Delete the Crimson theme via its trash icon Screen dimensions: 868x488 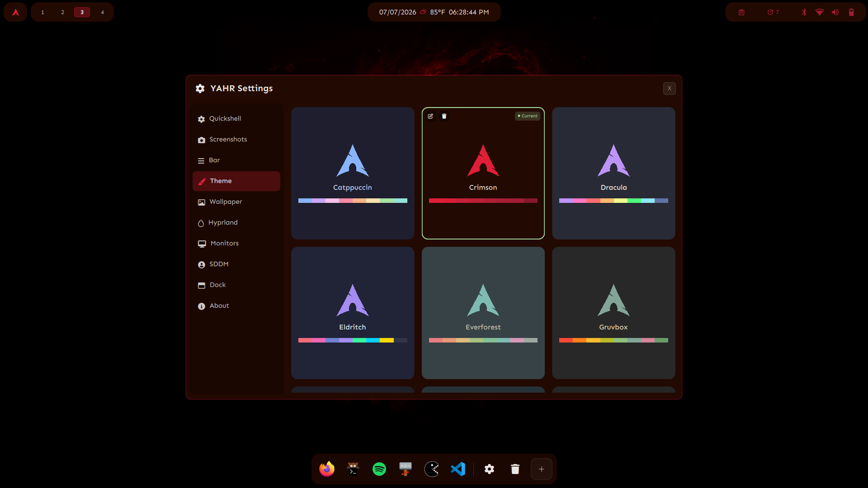tap(444, 116)
